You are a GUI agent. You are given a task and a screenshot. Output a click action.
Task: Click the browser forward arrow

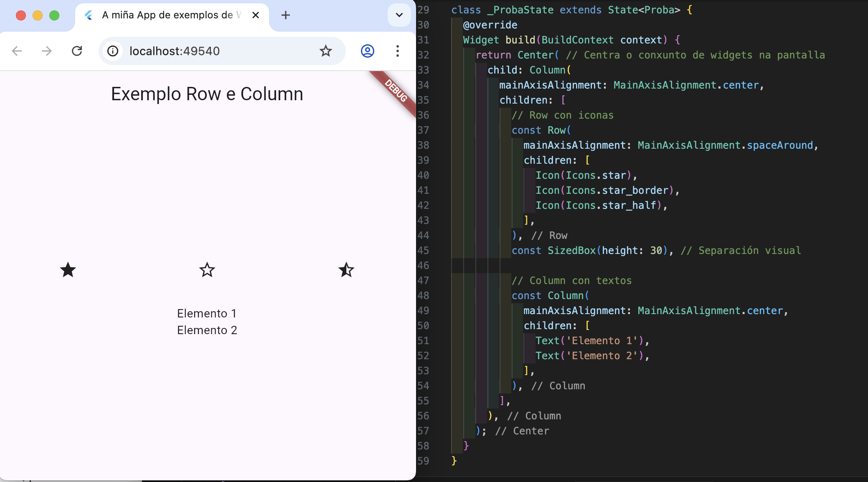47,51
